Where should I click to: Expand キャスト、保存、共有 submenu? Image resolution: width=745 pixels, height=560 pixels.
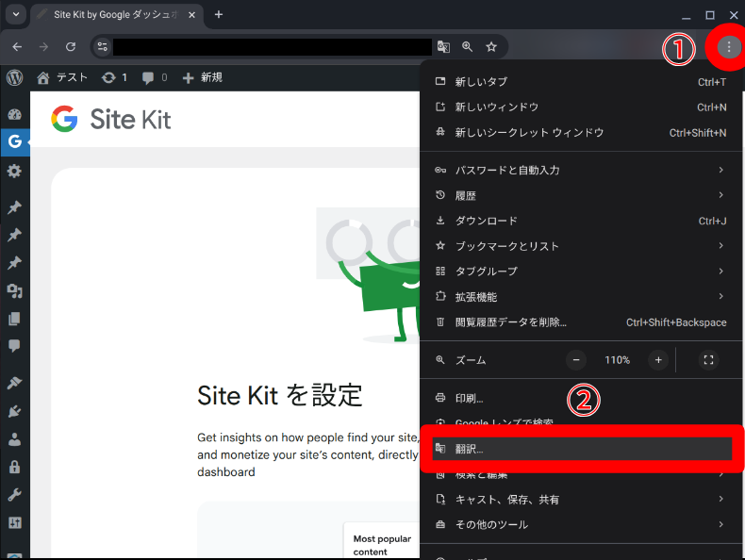(581, 500)
